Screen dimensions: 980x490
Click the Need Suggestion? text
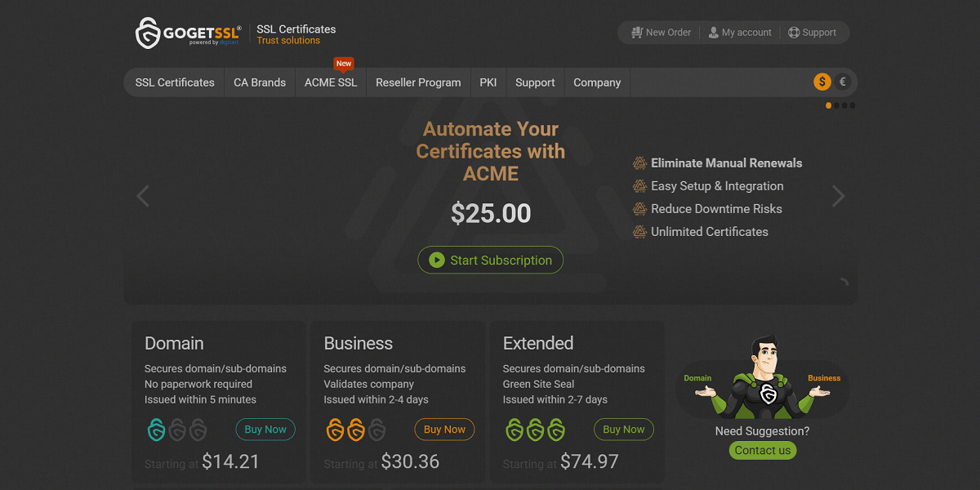pyautogui.click(x=763, y=431)
